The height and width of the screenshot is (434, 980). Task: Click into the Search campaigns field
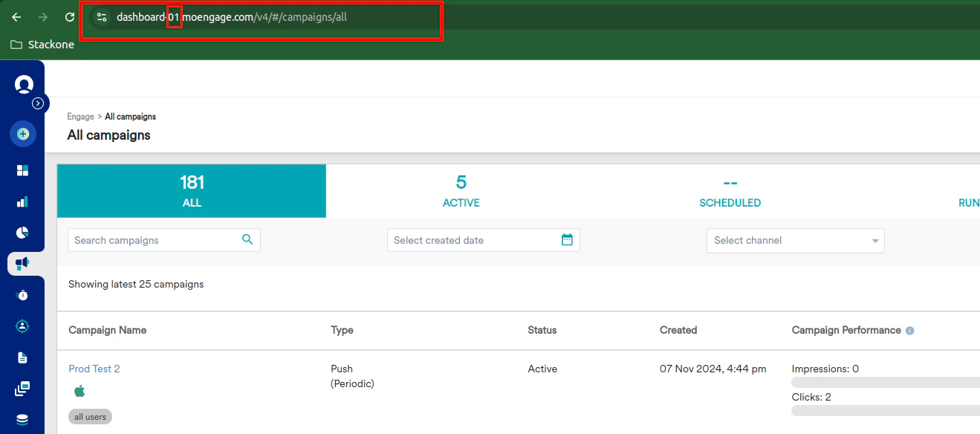point(164,240)
